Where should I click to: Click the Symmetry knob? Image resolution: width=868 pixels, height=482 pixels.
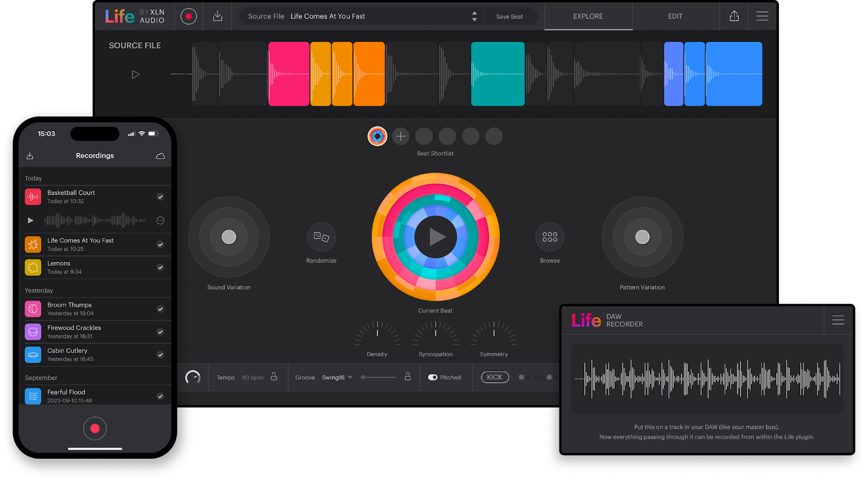(494, 334)
